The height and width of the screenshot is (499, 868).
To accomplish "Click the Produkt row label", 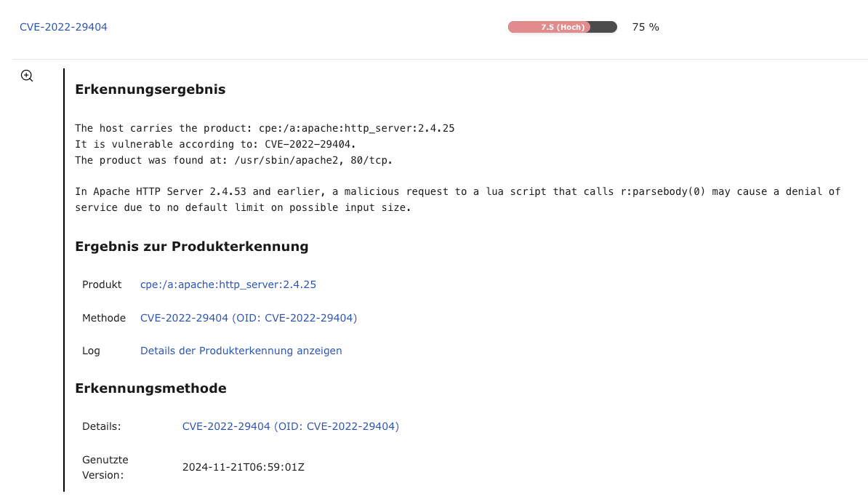I will (102, 284).
